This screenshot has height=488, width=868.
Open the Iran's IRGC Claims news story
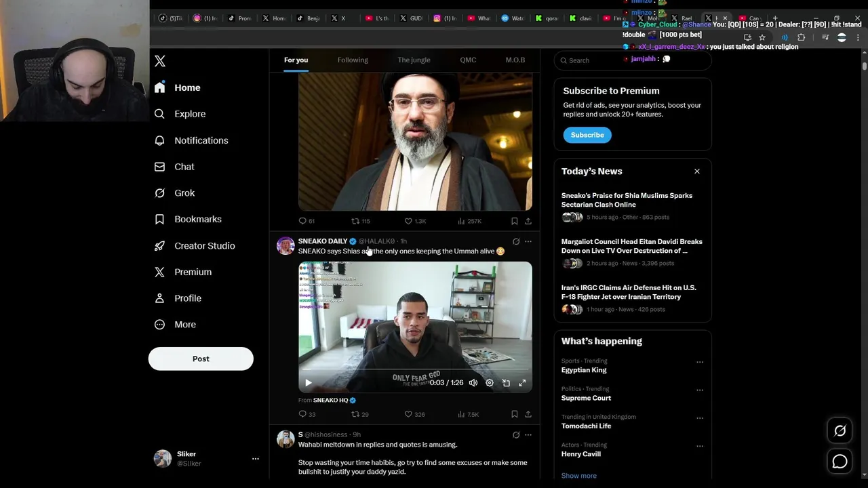(633, 298)
